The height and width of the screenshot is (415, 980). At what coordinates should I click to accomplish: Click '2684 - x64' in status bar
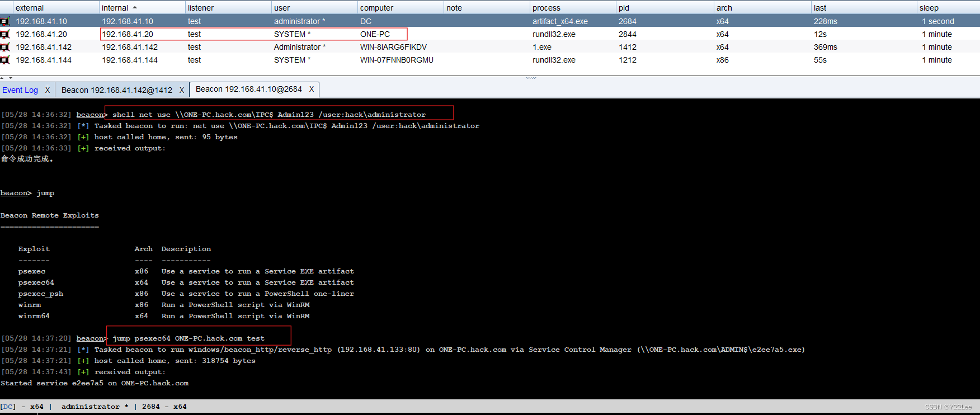tap(164, 407)
